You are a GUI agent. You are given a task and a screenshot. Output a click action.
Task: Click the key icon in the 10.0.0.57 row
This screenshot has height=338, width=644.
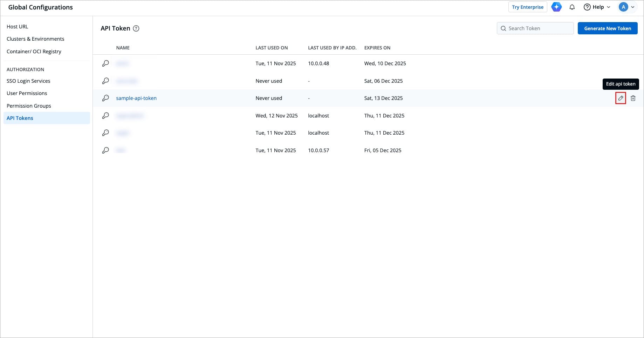coord(105,150)
